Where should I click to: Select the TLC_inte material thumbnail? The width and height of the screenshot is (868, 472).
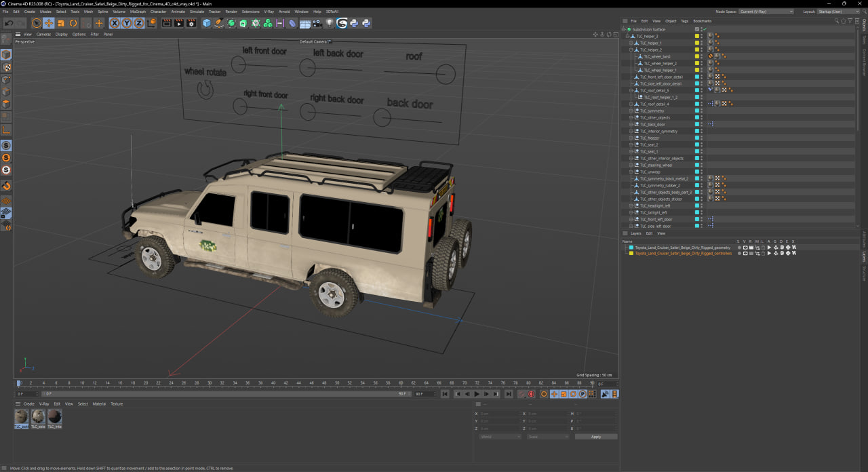tap(54, 416)
